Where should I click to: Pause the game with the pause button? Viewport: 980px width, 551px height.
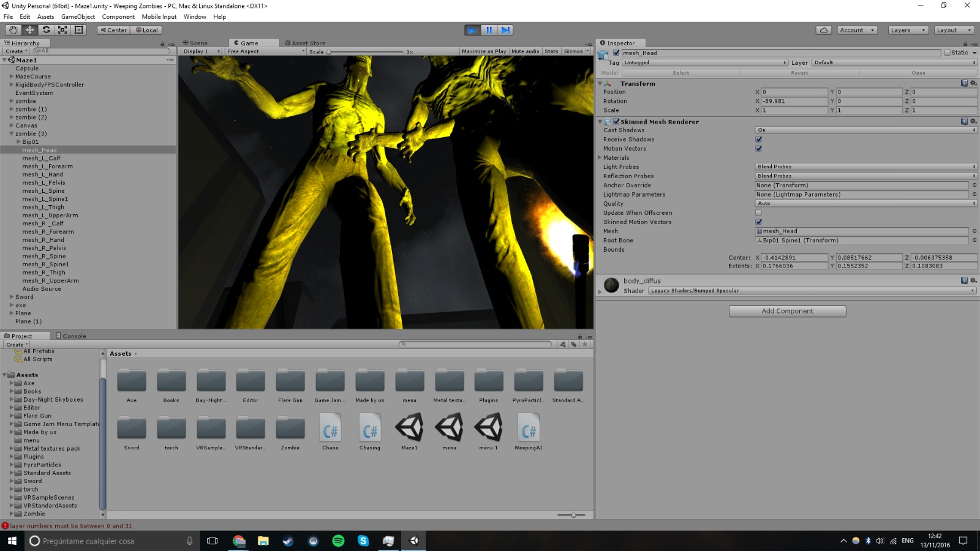(x=489, y=30)
